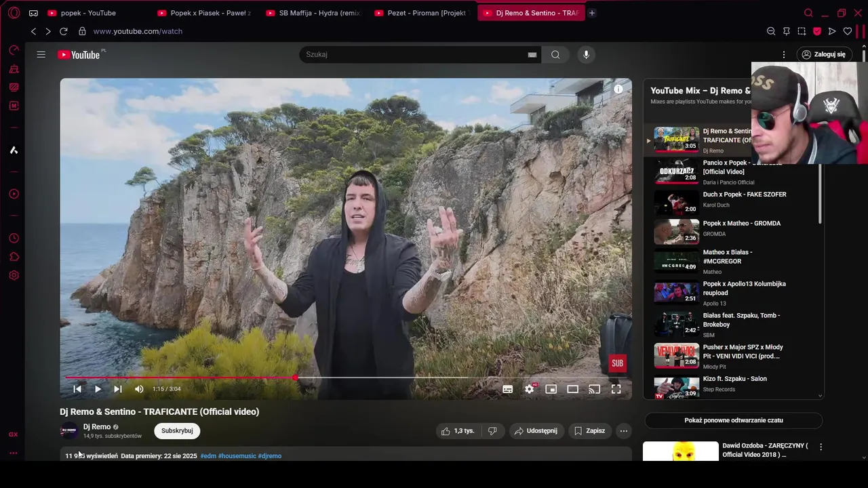The height and width of the screenshot is (488, 868).
Task: Dislike the video
Action: (x=493, y=430)
